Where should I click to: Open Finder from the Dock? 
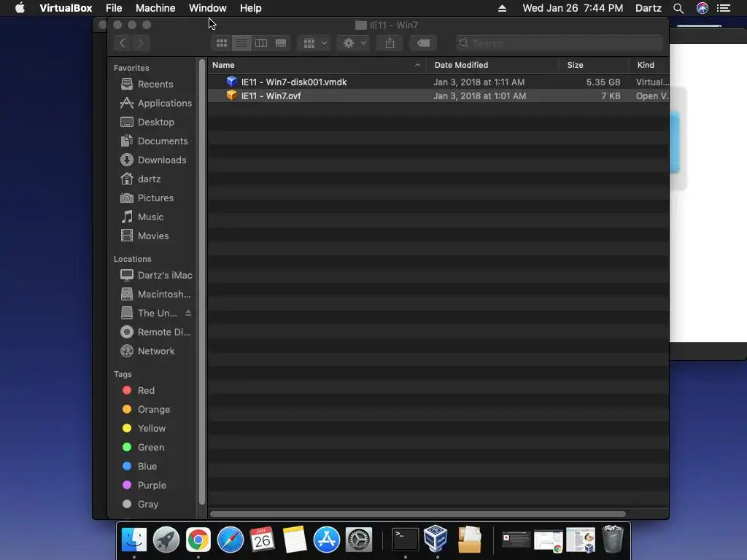[x=134, y=540]
